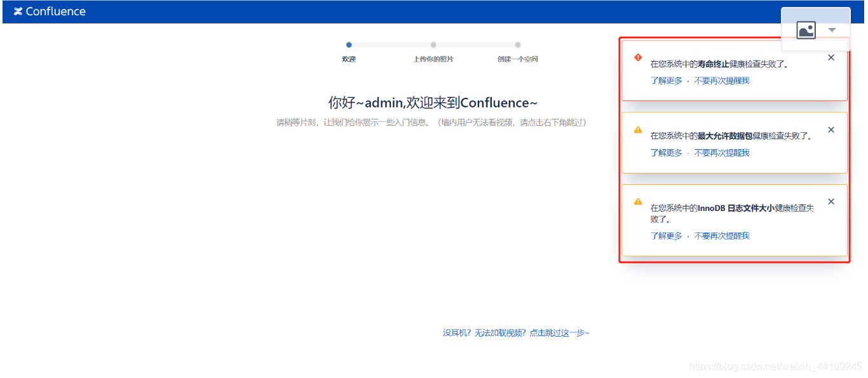Select the 创建一个空间 step indicator dot
The height and width of the screenshot is (378, 868).
(518, 45)
